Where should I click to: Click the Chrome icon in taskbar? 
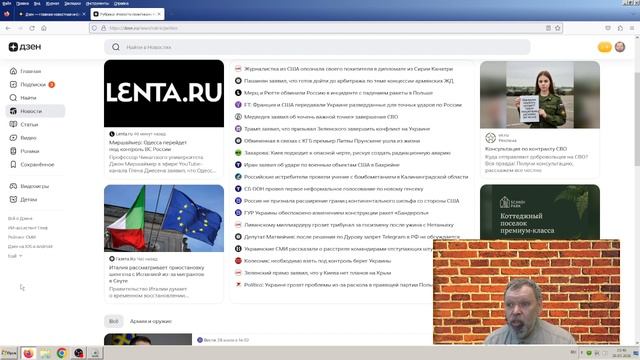point(62,353)
